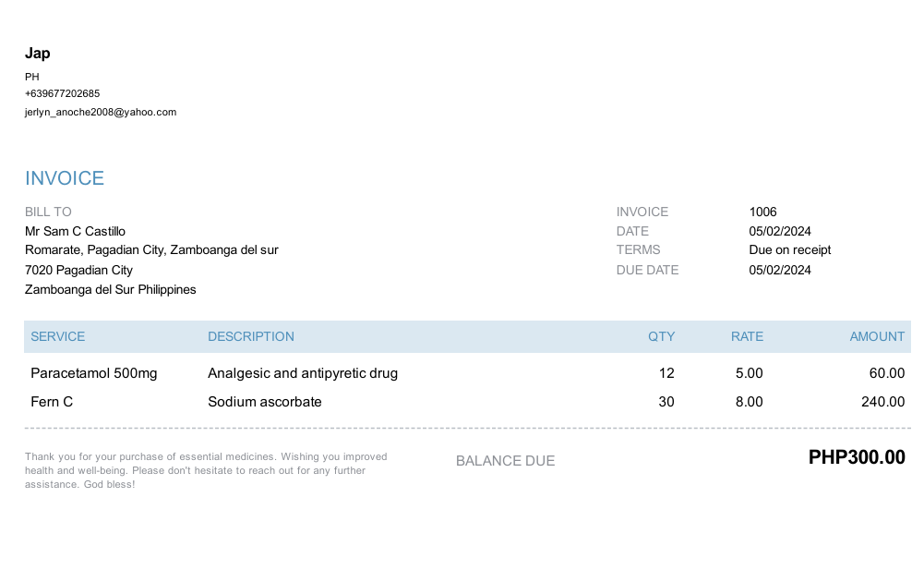Click the DESCRIPTION column header
The image size is (924, 582).
[x=251, y=336]
